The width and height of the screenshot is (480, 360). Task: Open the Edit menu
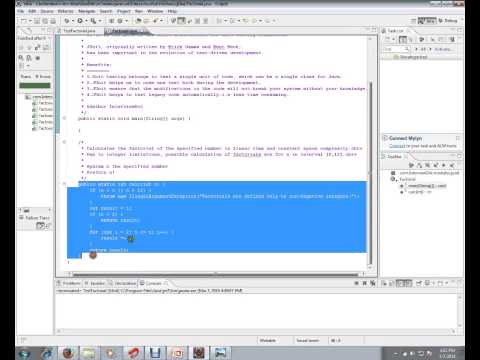(x=32, y=11)
